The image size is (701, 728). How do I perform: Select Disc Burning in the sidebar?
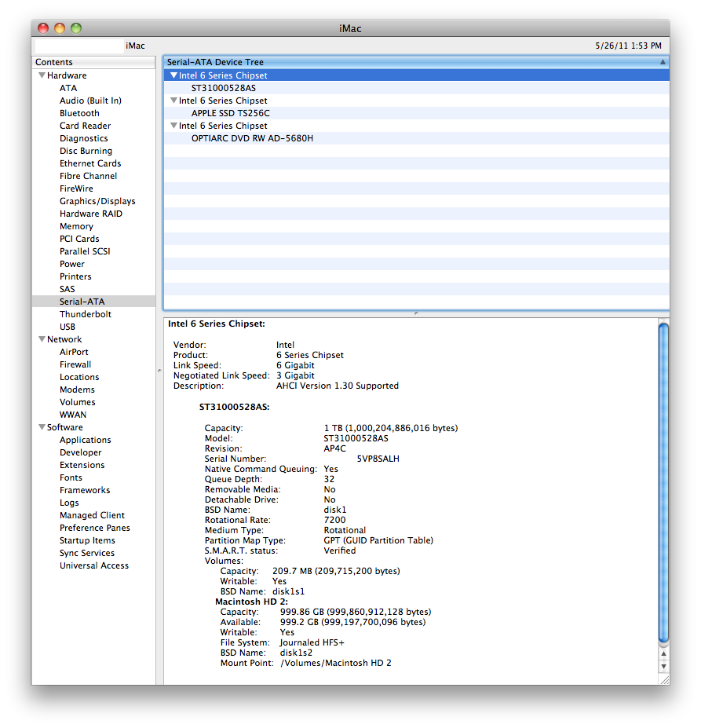86,151
